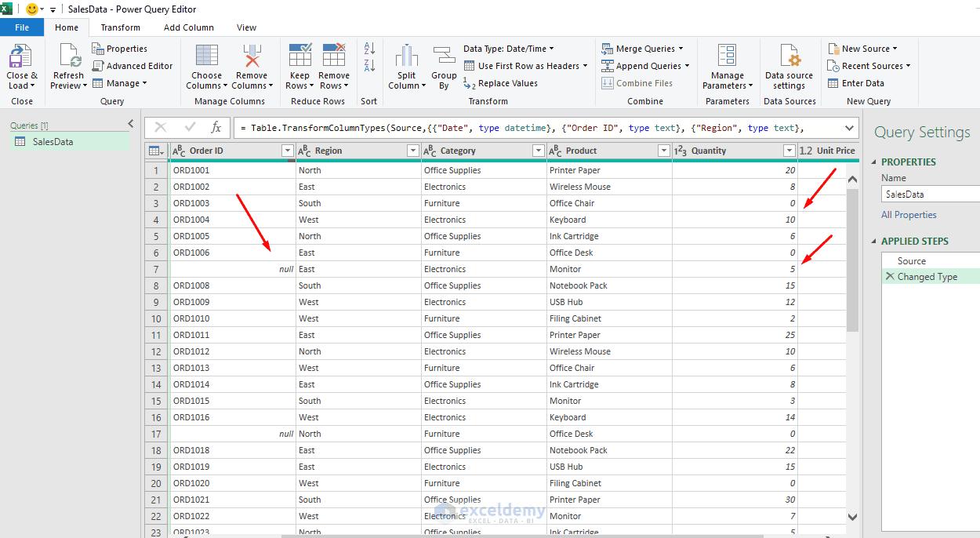Collapse the APPLIED STEPS section
Image resolution: width=980 pixels, height=538 pixels.
point(876,241)
